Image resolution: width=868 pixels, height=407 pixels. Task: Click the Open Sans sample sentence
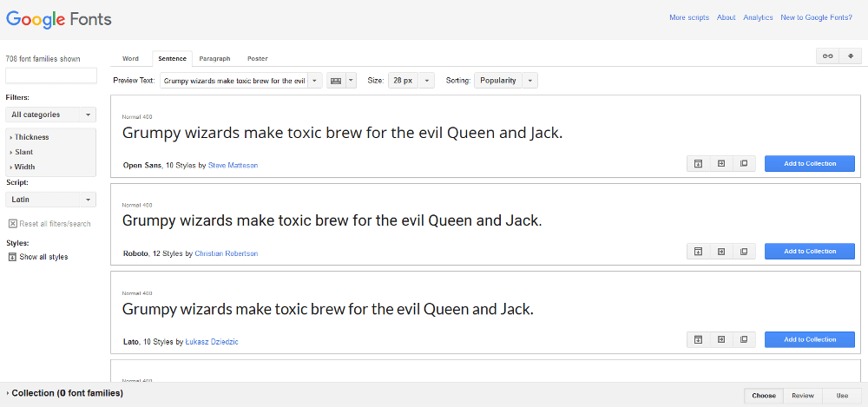[342, 134]
